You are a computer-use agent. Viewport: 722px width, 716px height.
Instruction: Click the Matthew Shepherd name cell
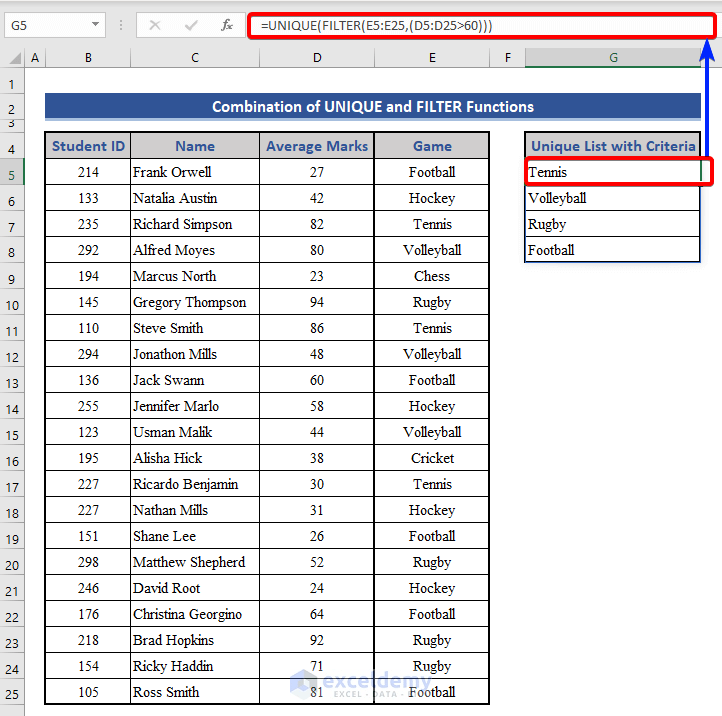point(195,562)
